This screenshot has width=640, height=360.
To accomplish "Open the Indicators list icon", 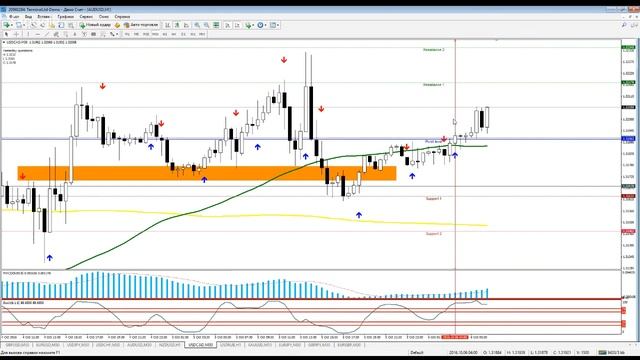I will (248, 25).
